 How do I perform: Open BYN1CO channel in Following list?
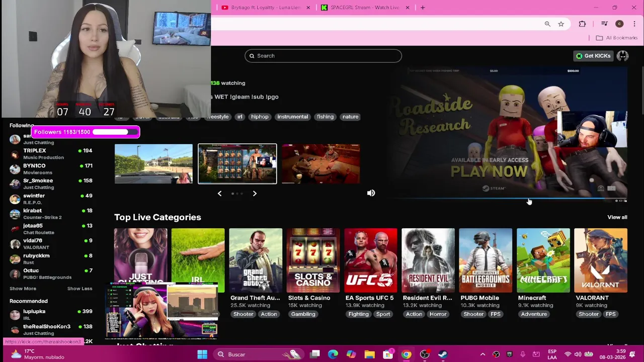[50, 169]
